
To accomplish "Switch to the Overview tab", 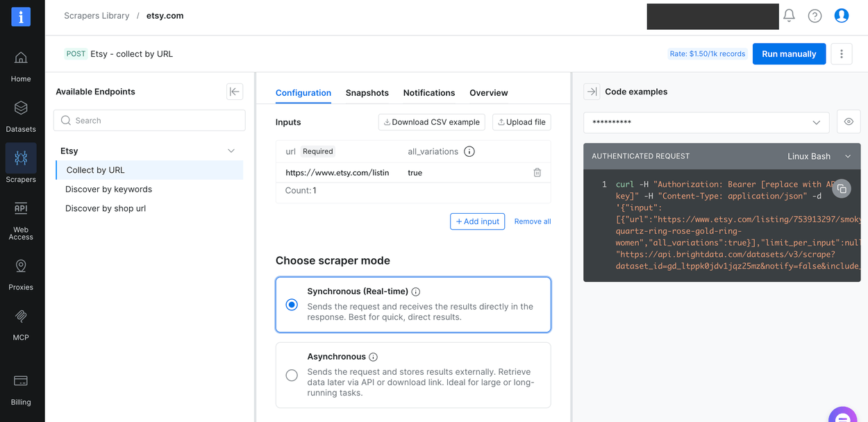I will (x=489, y=92).
